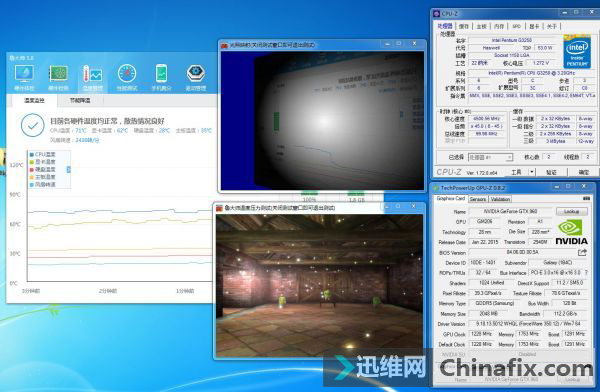Open the smartphone benchmark icon
This screenshot has height=392, width=600.
pos(161,78)
